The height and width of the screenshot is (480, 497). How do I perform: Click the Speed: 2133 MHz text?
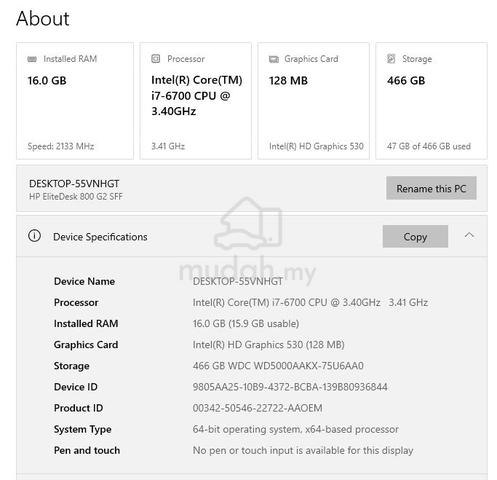[61, 146]
